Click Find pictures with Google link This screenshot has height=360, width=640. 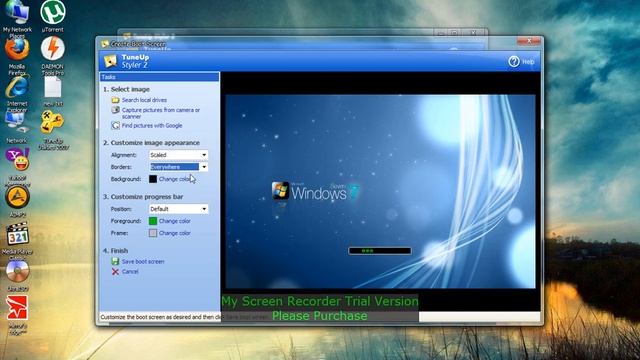[152, 126]
